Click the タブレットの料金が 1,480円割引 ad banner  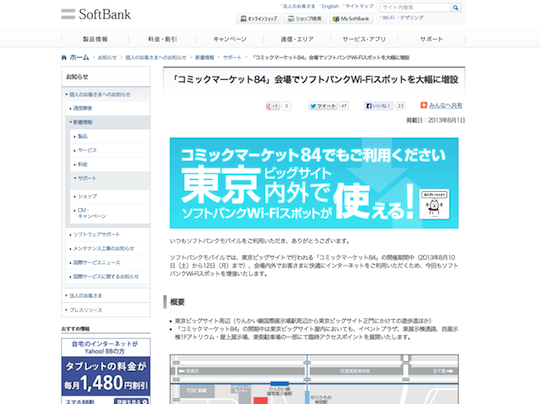tap(106, 371)
